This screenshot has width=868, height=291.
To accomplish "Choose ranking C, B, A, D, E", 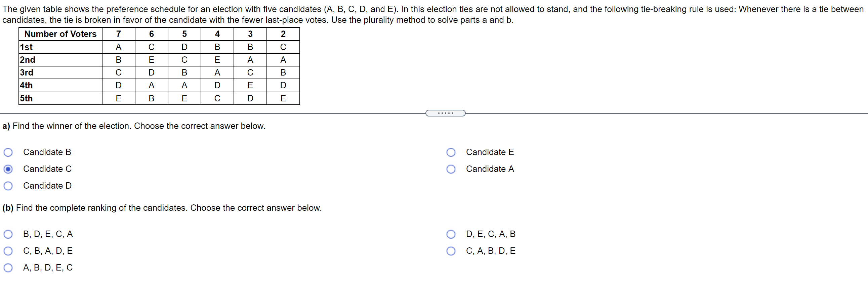I will click(x=8, y=251).
